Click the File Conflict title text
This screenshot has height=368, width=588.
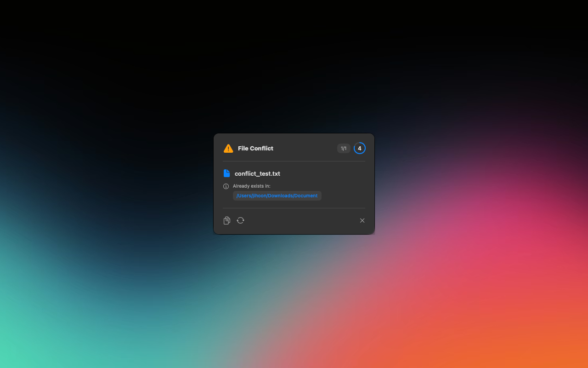255,149
